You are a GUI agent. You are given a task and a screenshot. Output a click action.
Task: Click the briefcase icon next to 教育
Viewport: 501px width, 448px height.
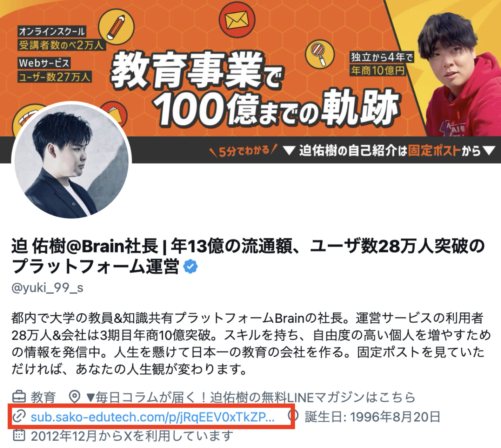pos(19,397)
